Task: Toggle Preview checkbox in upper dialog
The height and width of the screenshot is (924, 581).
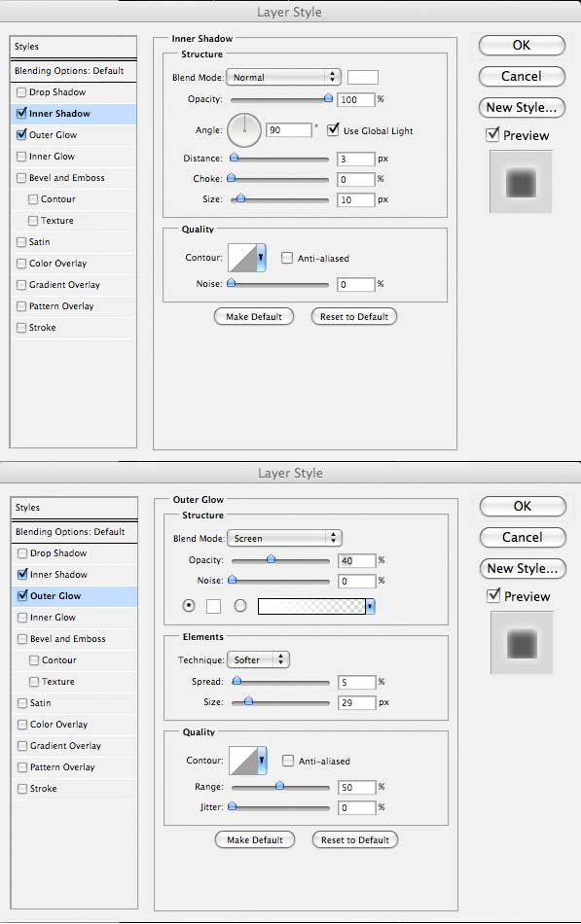Action: pyautogui.click(x=493, y=135)
